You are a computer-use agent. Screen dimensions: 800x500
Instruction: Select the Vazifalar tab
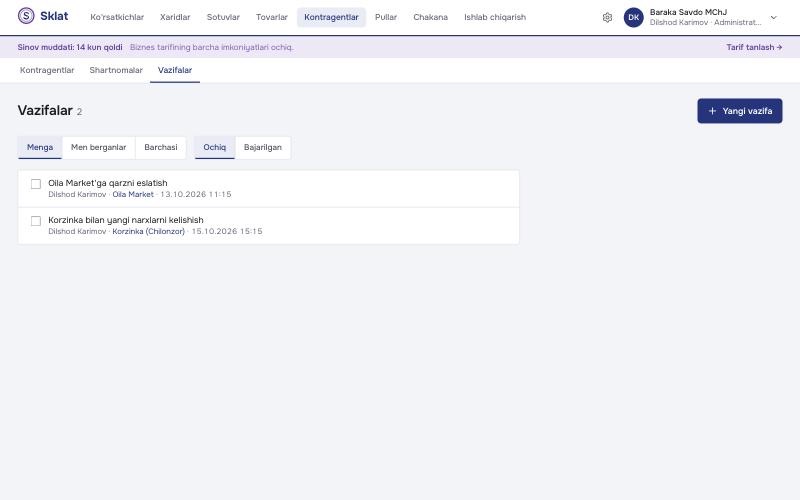[x=175, y=70]
